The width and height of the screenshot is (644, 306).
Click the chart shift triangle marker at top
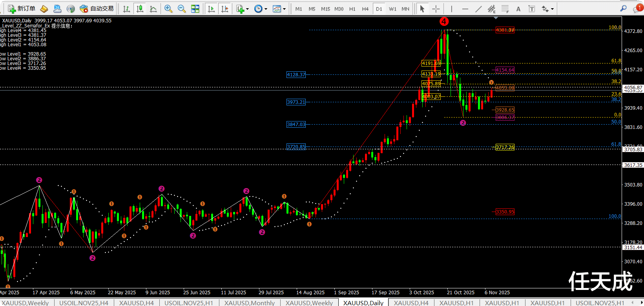point(496,18)
